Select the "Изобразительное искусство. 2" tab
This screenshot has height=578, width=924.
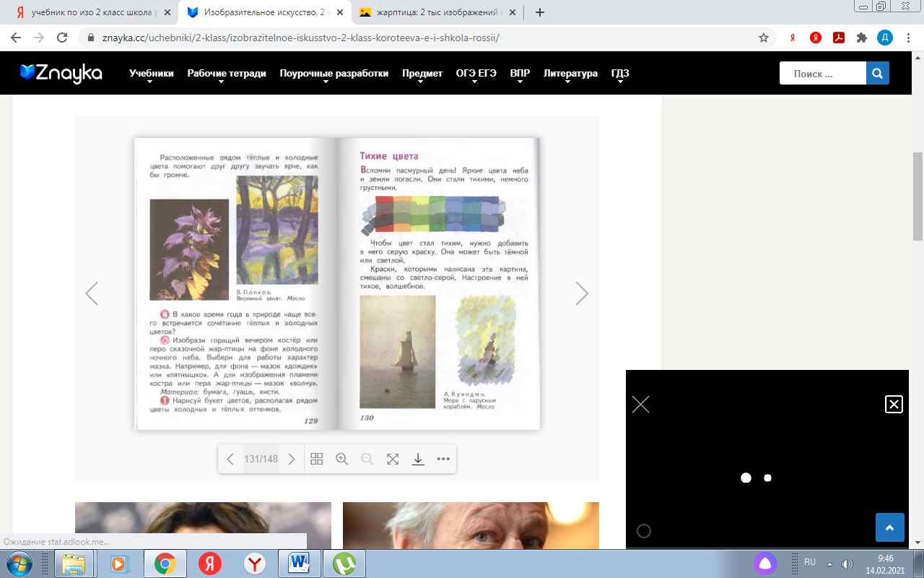(x=263, y=12)
